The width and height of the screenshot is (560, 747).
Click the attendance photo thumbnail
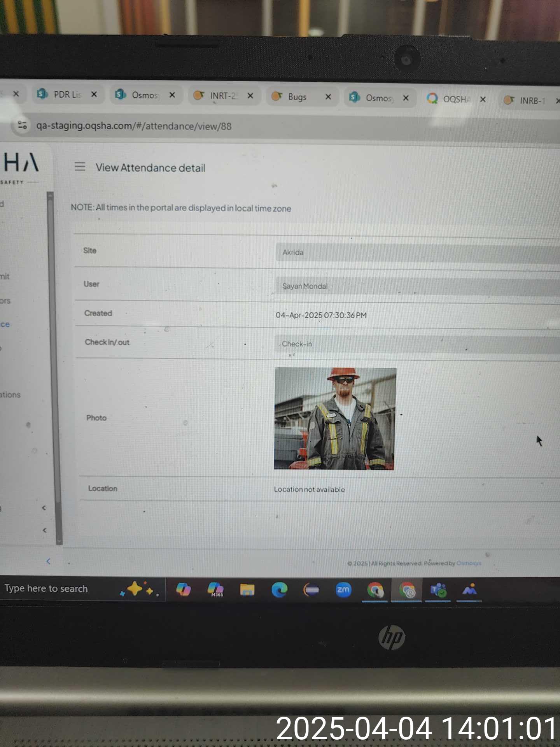[335, 419]
